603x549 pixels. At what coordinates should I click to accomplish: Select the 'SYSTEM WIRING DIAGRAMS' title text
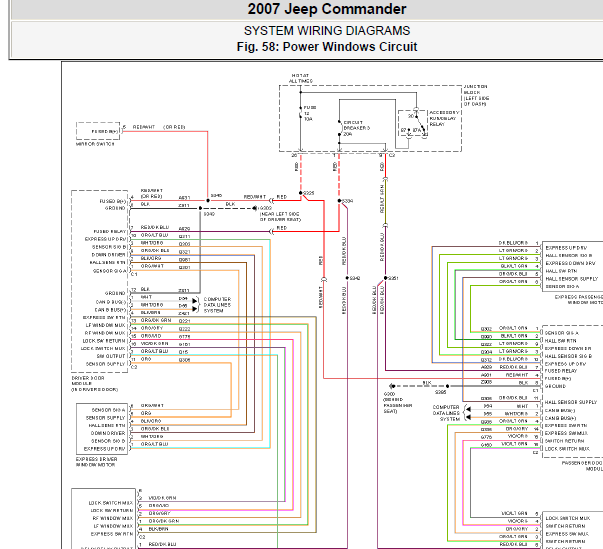(326, 31)
